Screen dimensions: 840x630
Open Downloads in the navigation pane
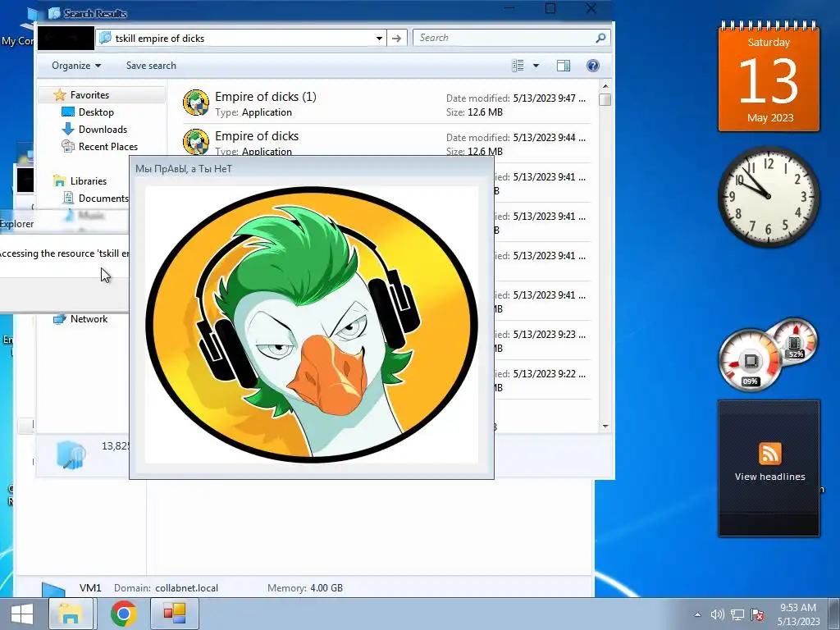[103, 129]
